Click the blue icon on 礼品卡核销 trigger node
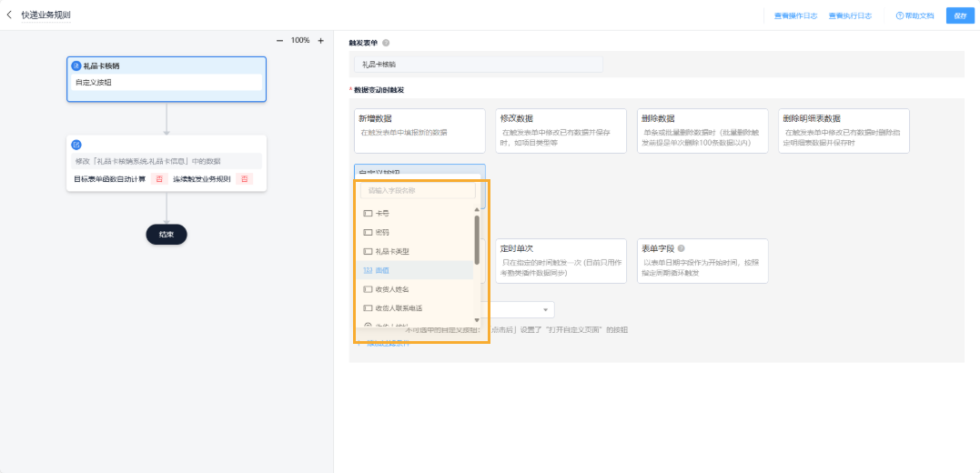980x473 pixels. coord(76,65)
